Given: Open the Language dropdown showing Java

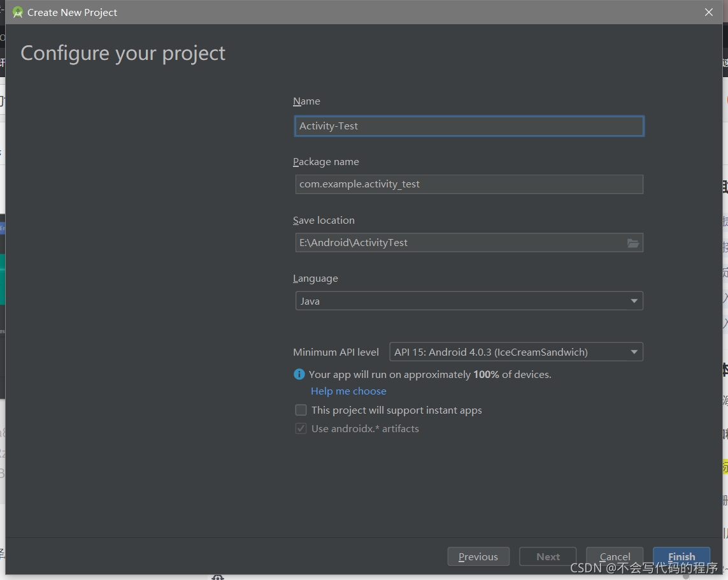Looking at the screenshot, I should pyautogui.click(x=469, y=301).
